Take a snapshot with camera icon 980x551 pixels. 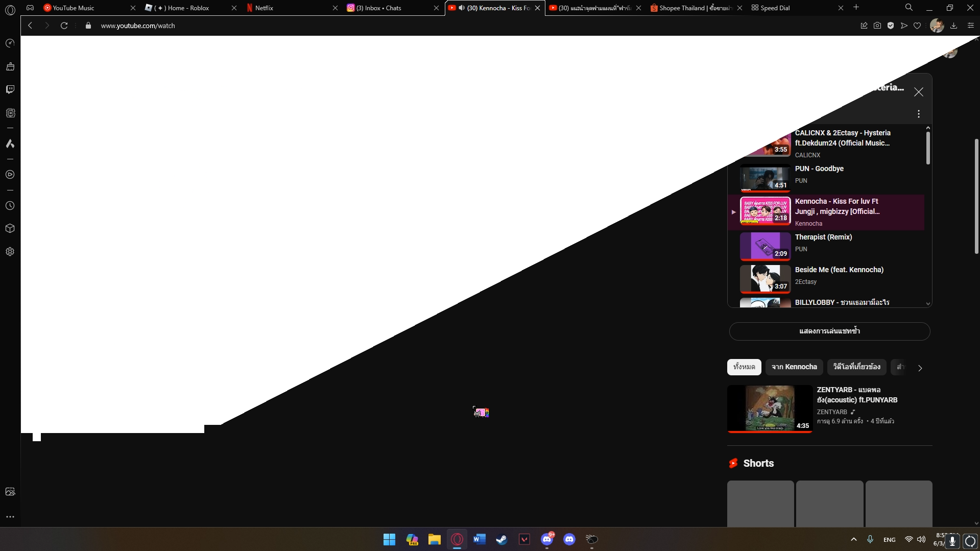[877, 26]
